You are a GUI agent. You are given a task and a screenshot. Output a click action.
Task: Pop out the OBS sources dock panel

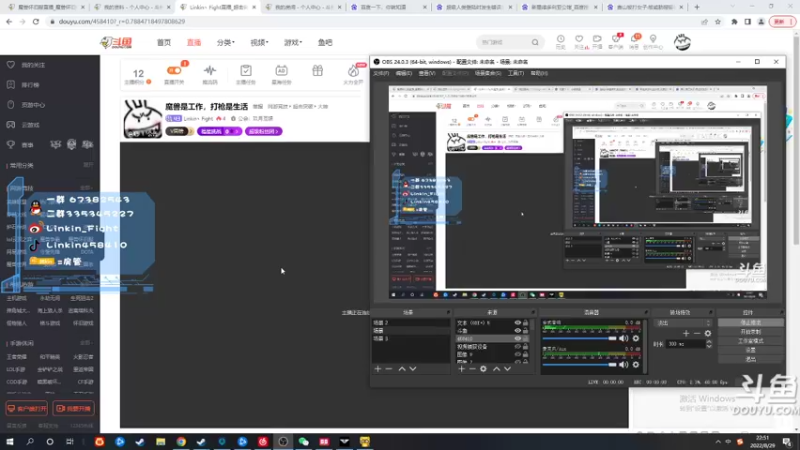533,312
